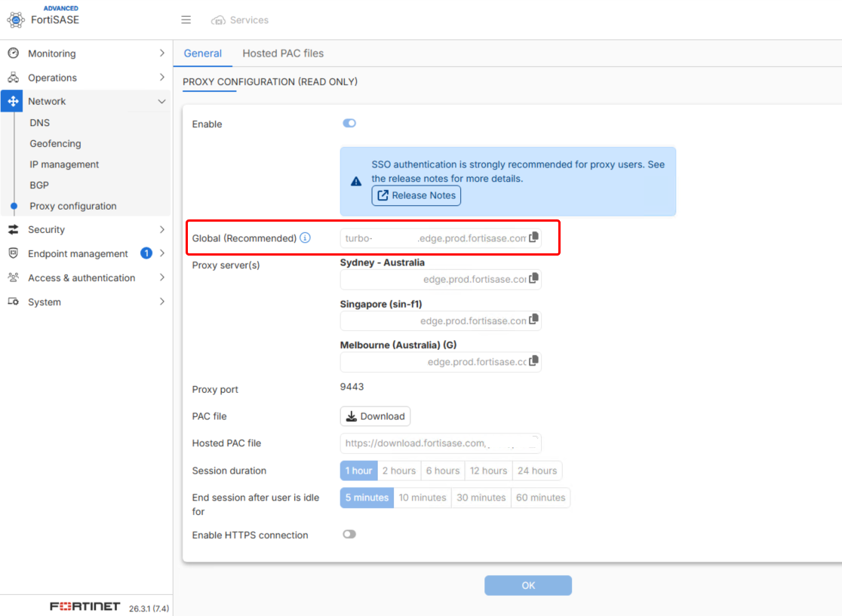Switch to the General tab

202,53
